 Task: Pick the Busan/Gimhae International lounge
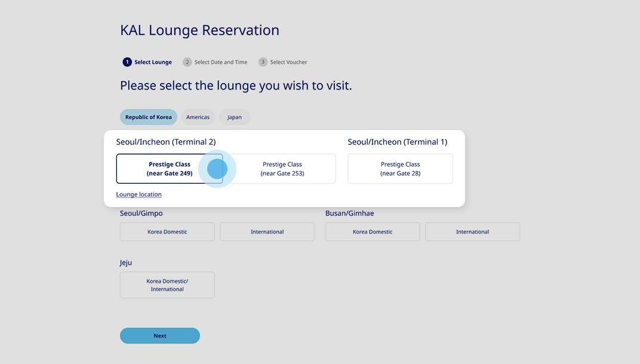[x=472, y=232]
